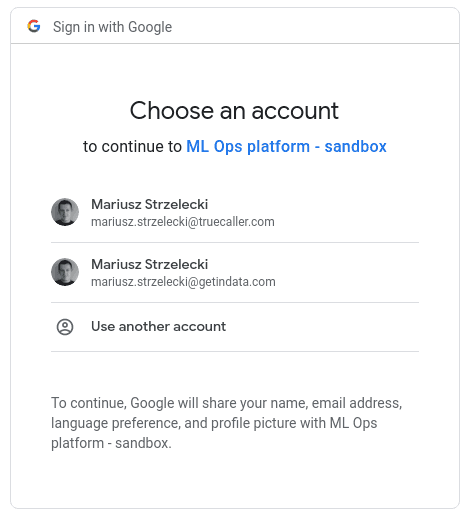Click the word 'Google' in the disclosure paragraph
The image size is (474, 521).
pyautogui.click(x=152, y=403)
